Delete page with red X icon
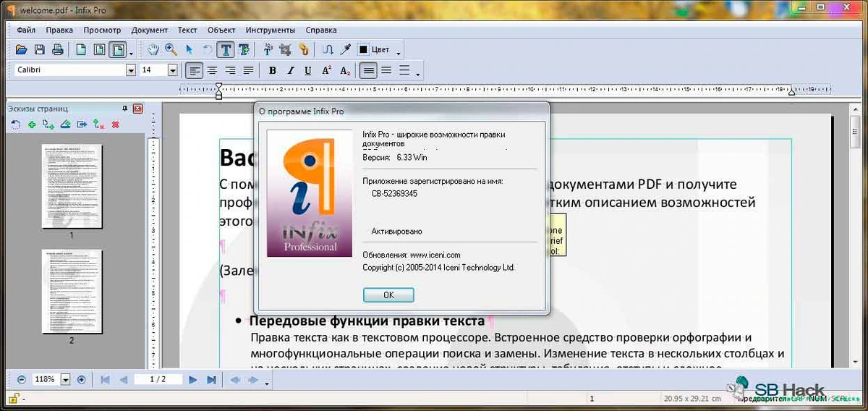The width and height of the screenshot is (868, 411). pos(115,125)
